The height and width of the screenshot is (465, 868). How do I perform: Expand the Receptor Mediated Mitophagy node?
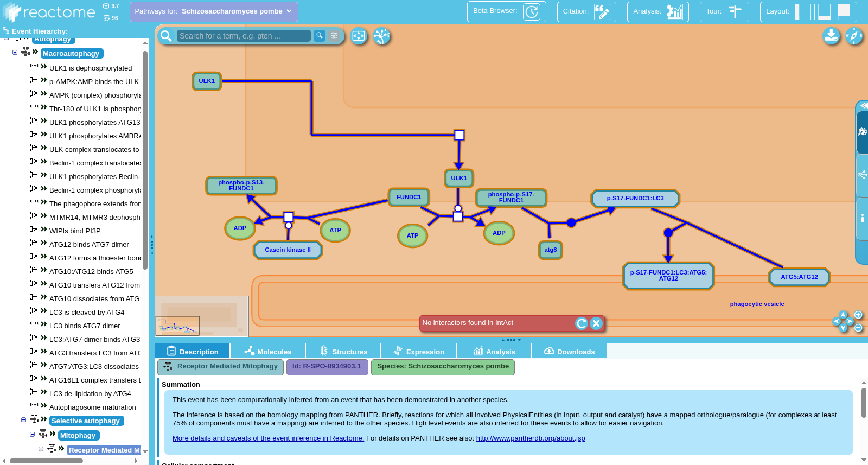(x=41, y=449)
